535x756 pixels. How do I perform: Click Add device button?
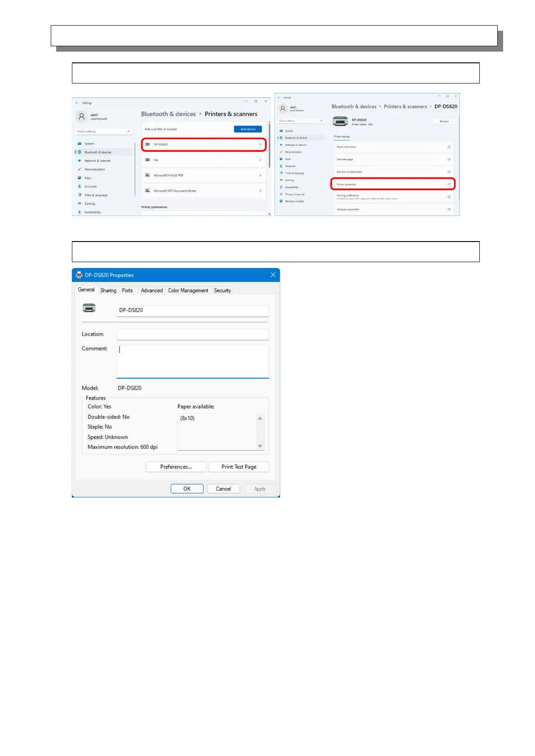[248, 129]
